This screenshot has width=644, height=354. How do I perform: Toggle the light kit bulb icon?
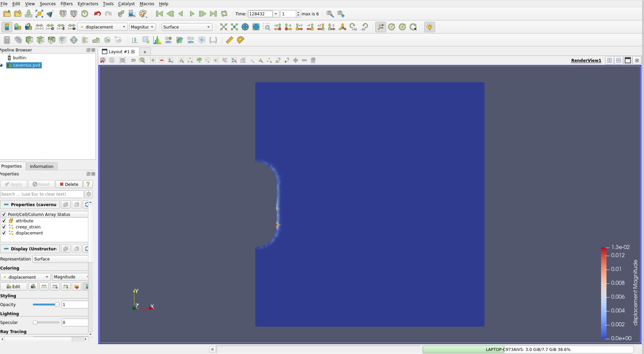click(x=430, y=27)
